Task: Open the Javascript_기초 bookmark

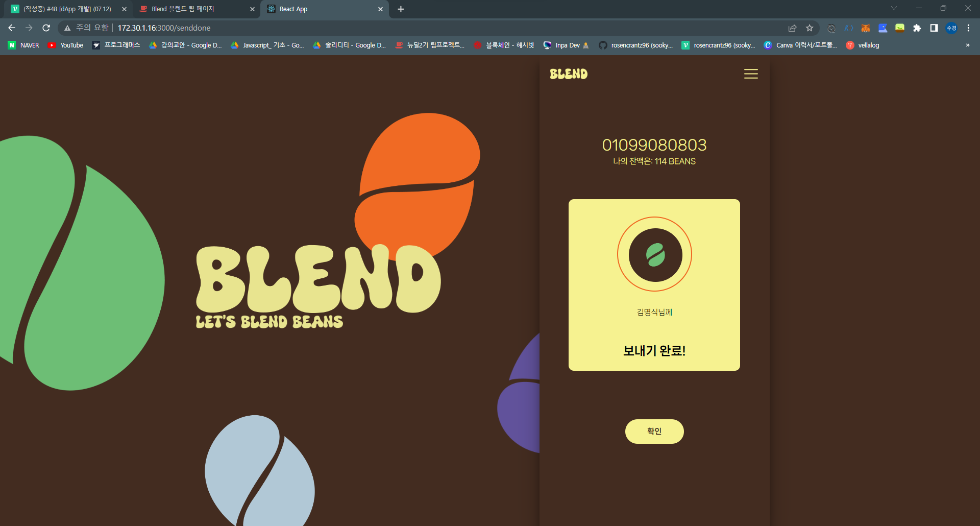Action: [x=267, y=45]
